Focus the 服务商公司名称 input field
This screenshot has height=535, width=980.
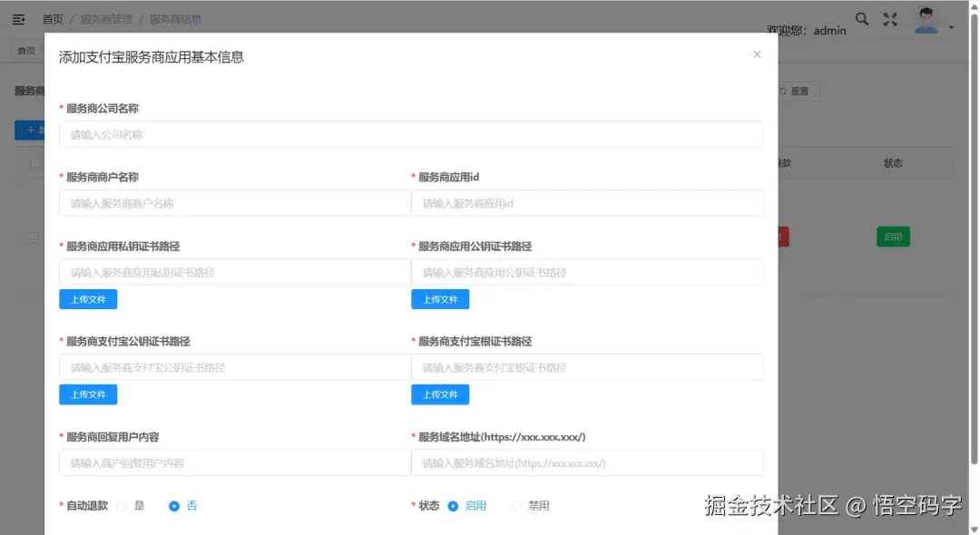tap(411, 134)
